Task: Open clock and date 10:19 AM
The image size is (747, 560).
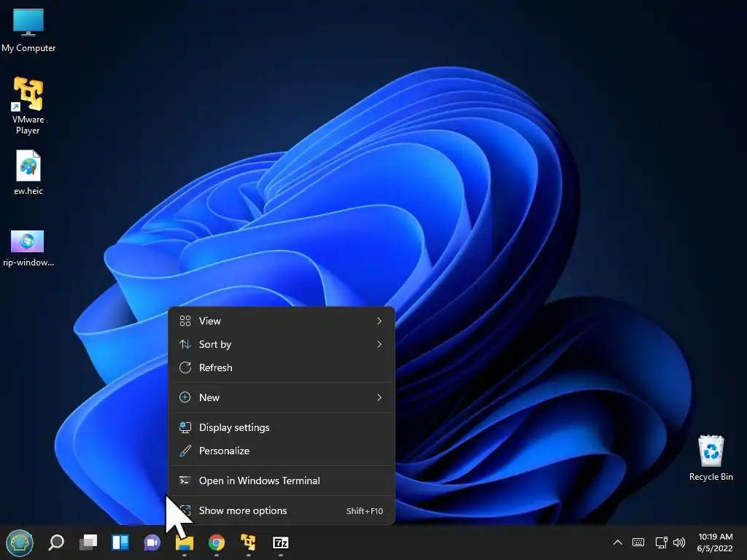Action: (715, 542)
